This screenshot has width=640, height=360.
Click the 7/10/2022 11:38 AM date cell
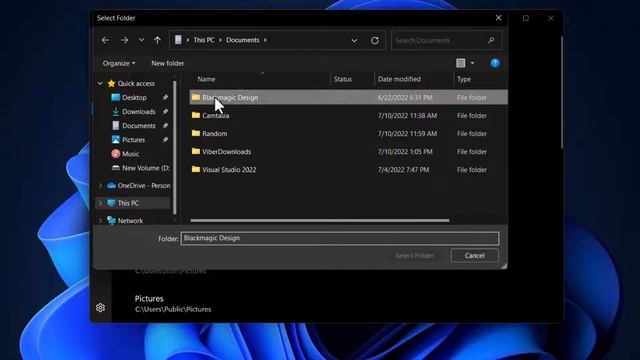click(407, 116)
